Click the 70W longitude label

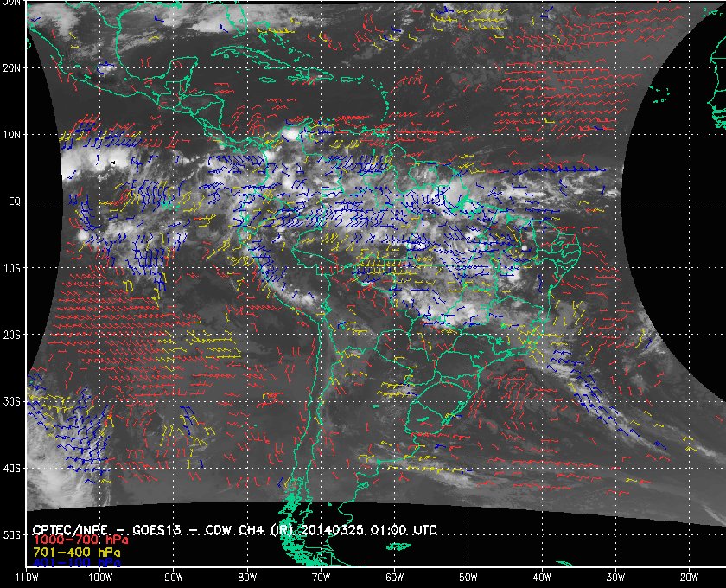pyautogui.click(x=321, y=578)
